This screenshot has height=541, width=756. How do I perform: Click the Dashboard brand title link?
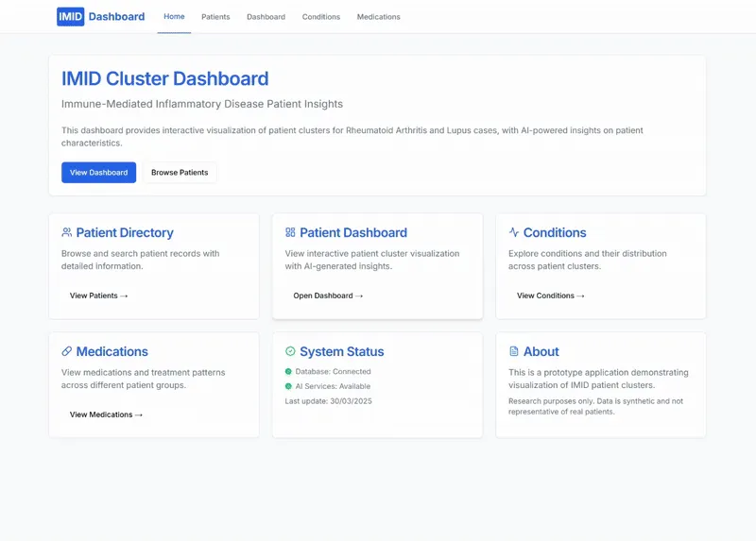(x=116, y=16)
